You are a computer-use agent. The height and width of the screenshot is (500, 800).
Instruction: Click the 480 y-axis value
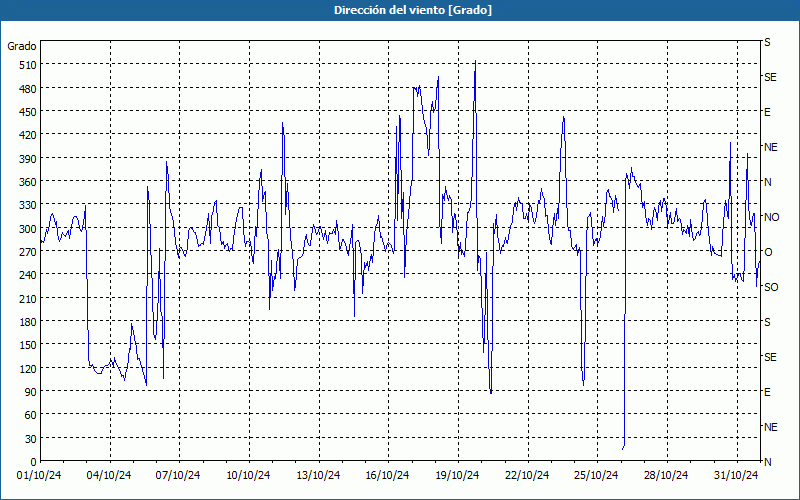click(x=27, y=89)
